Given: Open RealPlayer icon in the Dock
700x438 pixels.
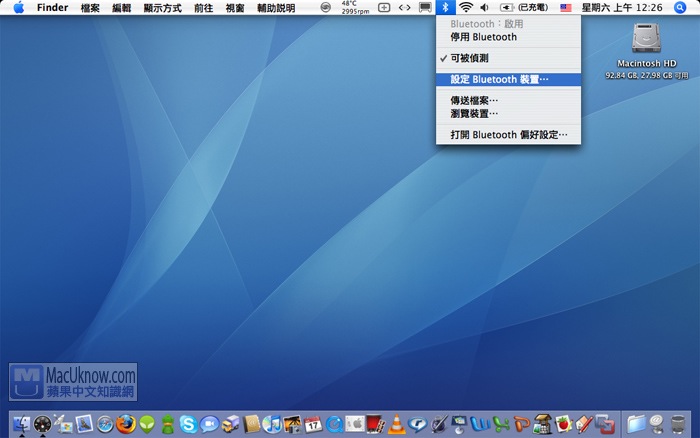Looking at the screenshot, I should pos(417,424).
